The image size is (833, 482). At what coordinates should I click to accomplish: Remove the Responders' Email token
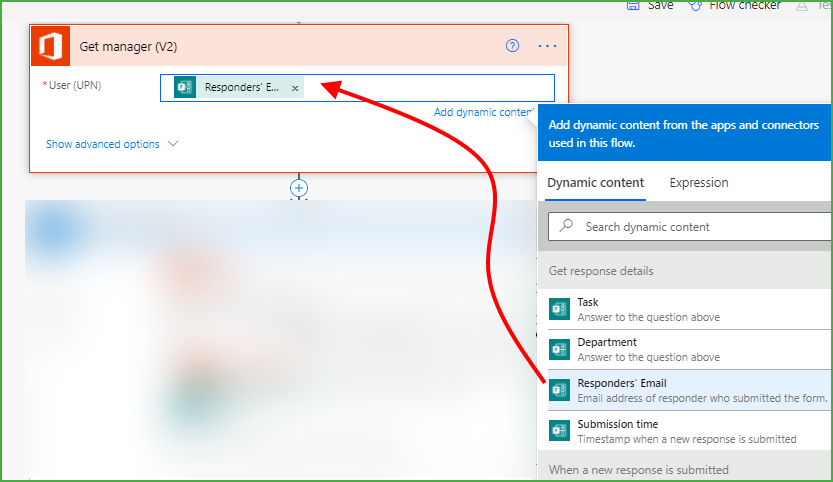coord(295,88)
